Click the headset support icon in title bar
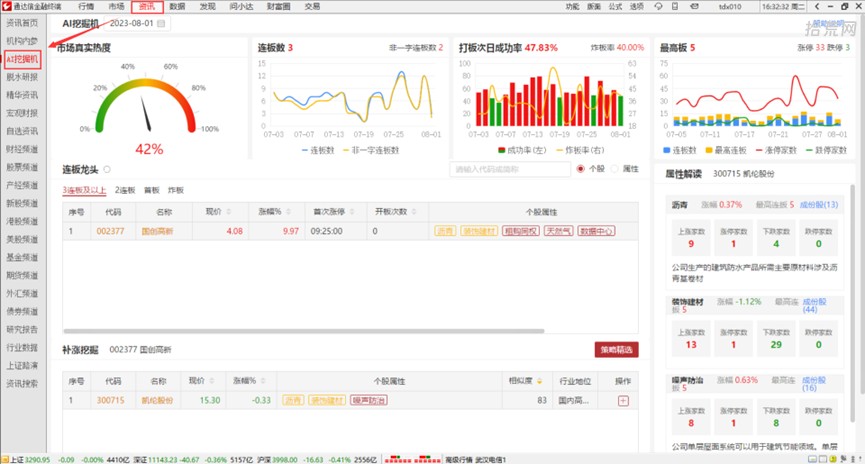This screenshot has width=865, height=464. click(x=658, y=7)
